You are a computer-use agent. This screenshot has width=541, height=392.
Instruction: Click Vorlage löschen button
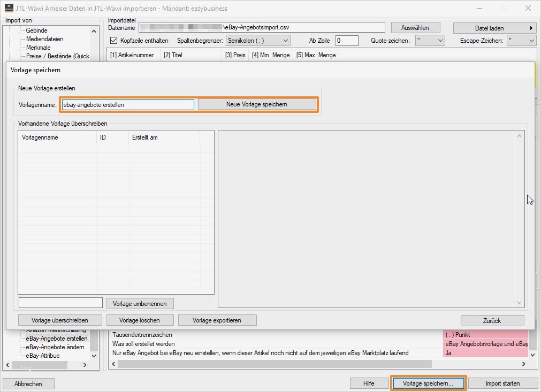[x=140, y=320]
